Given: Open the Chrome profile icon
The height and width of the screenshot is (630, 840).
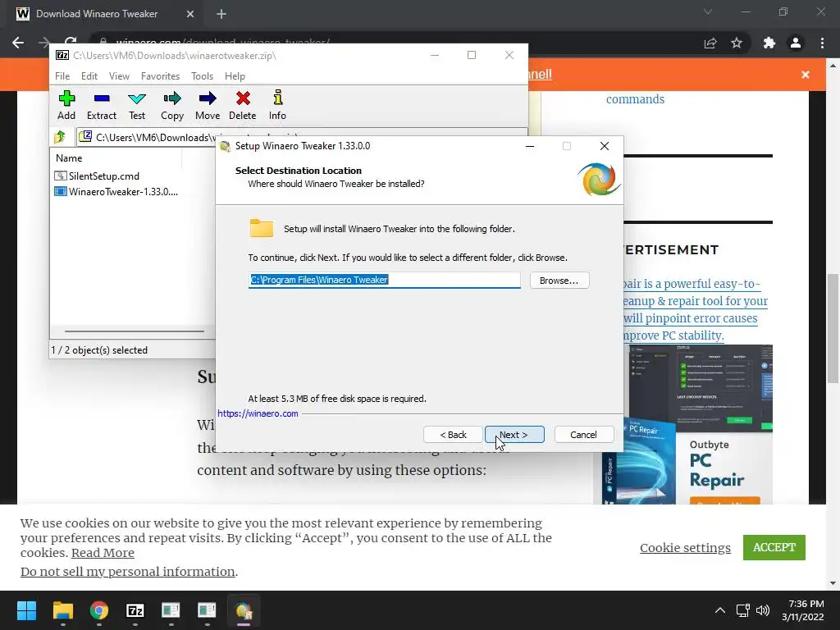Looking at the screenshot, I should pos(796,43).
